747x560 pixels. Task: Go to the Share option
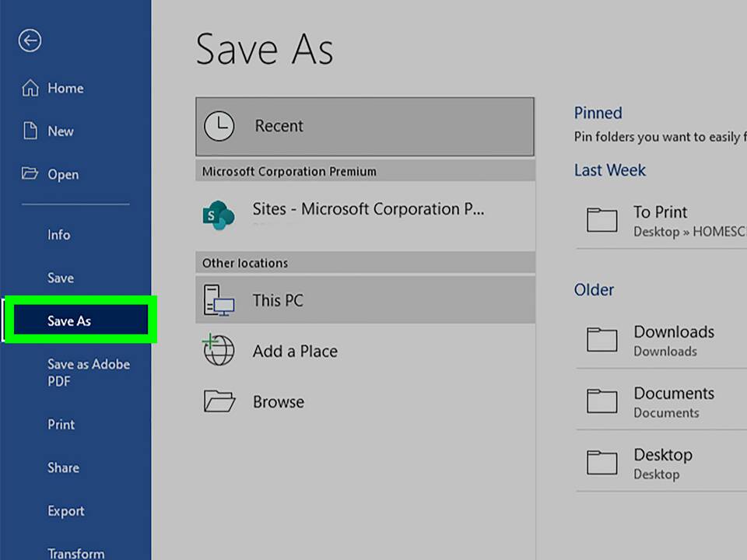[x=63, y=467]
